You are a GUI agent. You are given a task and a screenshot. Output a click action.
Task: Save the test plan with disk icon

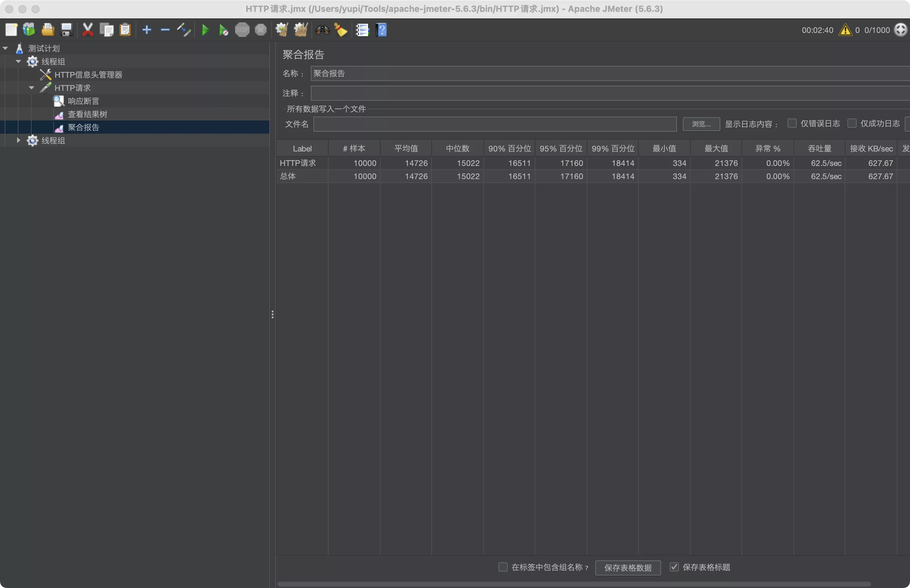(67, 29)
